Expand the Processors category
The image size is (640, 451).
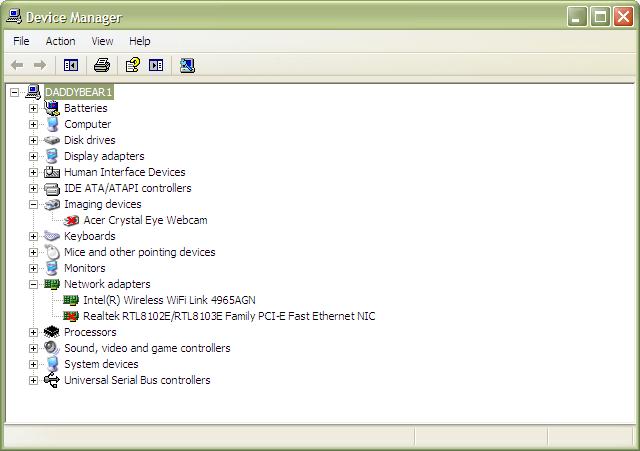[x=33, y=332]
